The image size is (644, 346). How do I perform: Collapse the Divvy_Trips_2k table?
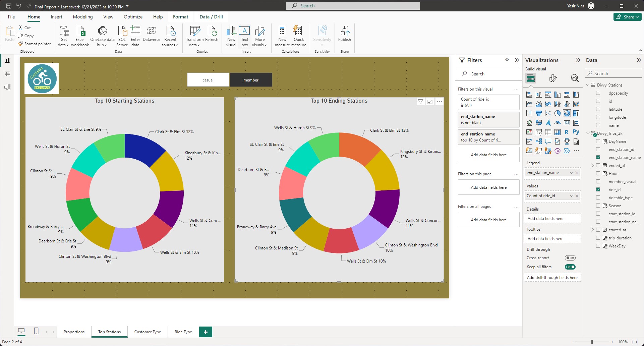pos(588,133)
